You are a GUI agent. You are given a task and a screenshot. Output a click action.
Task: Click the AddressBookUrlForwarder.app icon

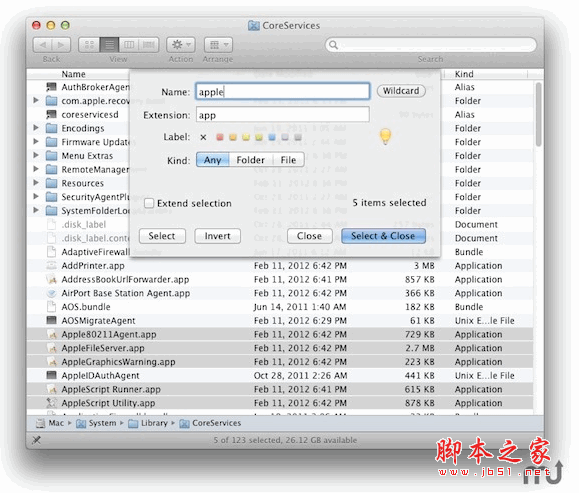[51, 279]
